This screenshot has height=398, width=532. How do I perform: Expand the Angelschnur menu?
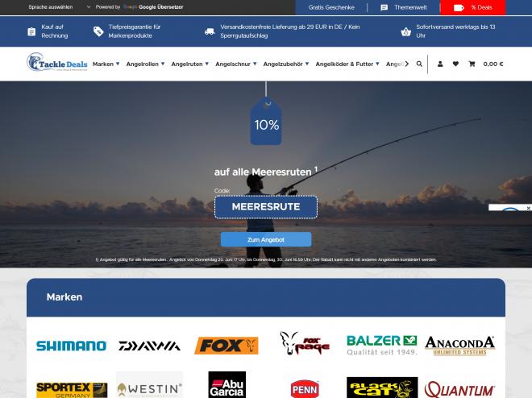pyautogui.click(x=236, y=64)
